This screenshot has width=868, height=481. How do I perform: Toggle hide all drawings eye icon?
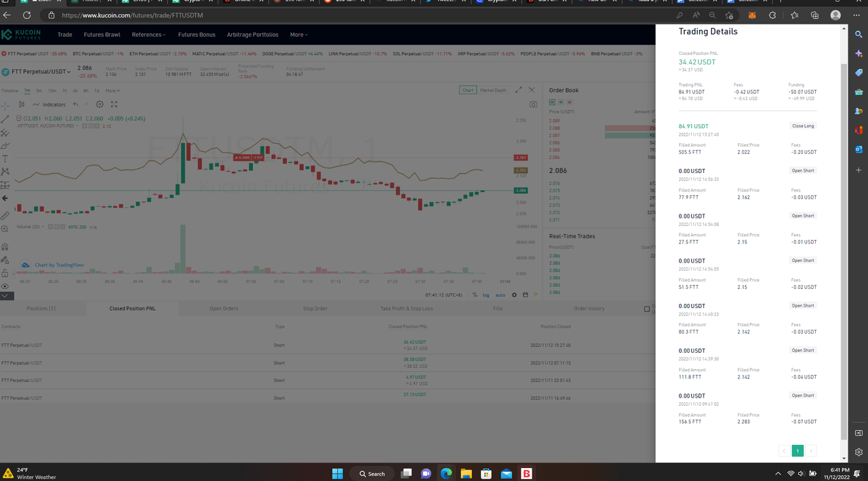click(x=5, y=286)
